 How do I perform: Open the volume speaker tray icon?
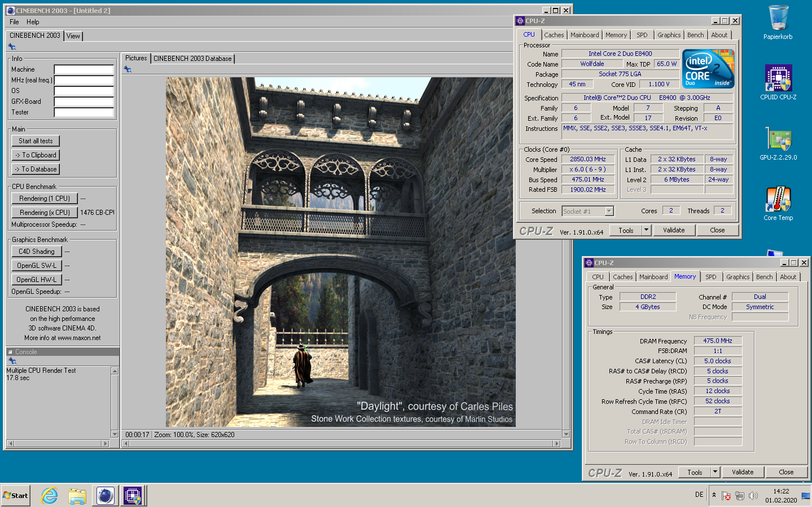pyautogui.click(x=753, y=496)
